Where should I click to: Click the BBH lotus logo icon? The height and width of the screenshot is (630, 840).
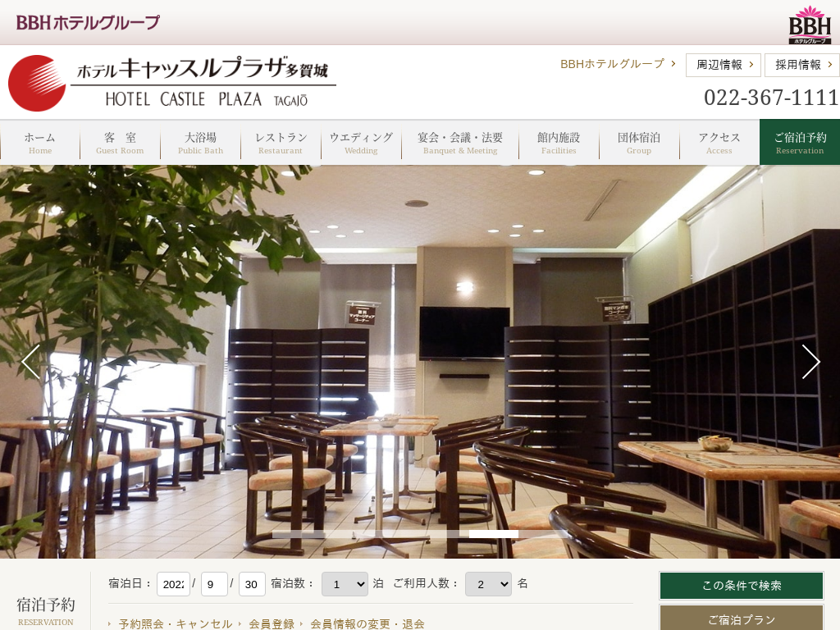pos(810,25)
